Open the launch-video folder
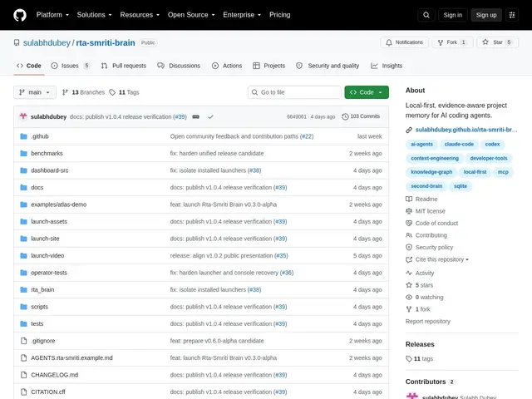This screenshot has width=532, height=399. (47, 255)
